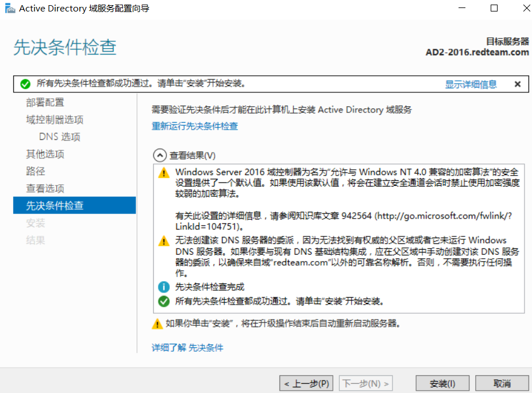
Task: Click the blue info icon for 先决条件检查完成
Action: tap(164, 287)
